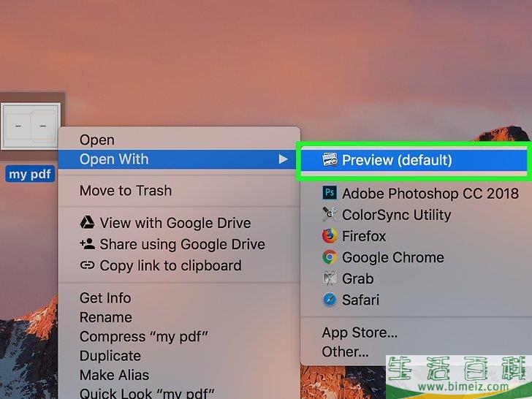Select Compress "my pdf"
Viewport: 532px width, 399px height.
pyautogui.click(x=179, y=337)
